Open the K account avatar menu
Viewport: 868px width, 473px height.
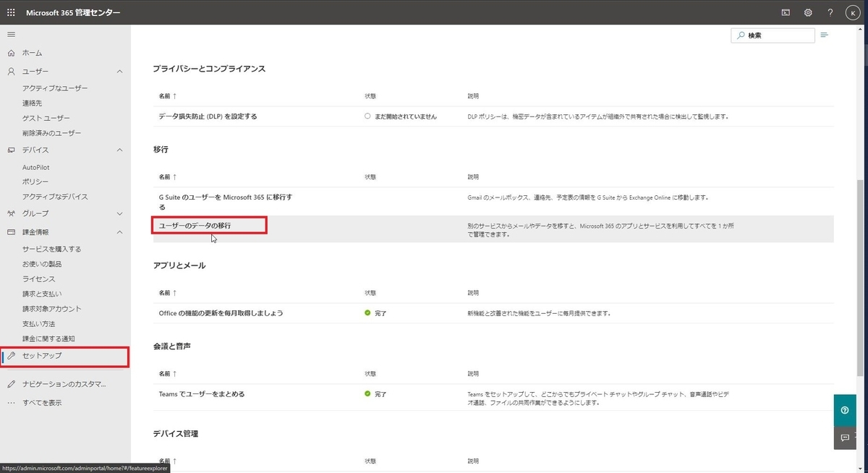click(852, 12)
